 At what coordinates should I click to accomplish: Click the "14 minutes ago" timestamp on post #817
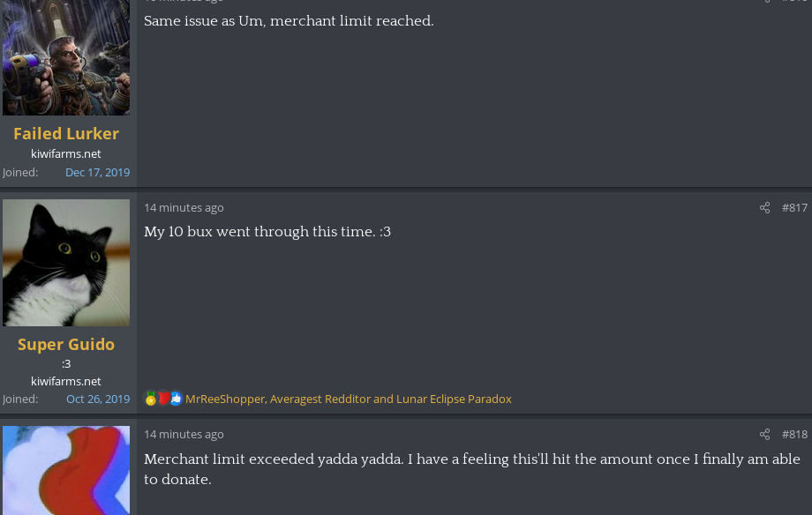pyautogui.click(x=184, y=208)
